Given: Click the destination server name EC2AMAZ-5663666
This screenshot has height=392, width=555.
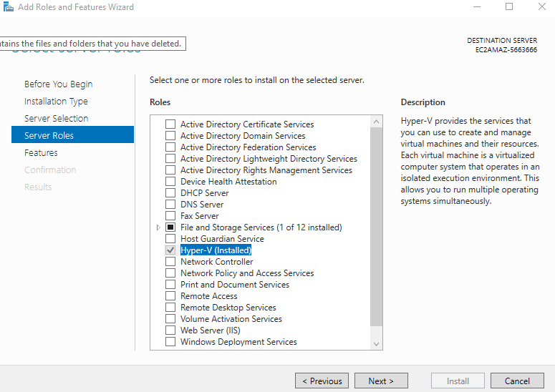Looking at the screenshot, I should click(506, 50).
